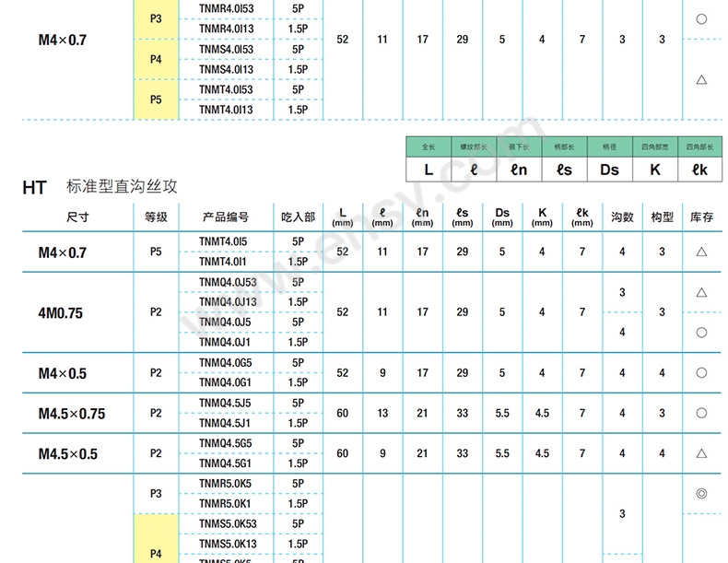Click the 尺寸 column header
Image resolution: width=728 pixels, height=563 pixels.
coord(77,217)
